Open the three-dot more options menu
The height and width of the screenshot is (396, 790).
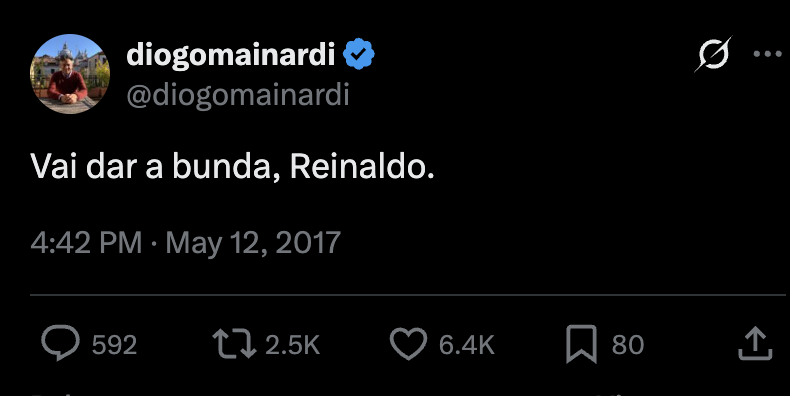click(767, 53)
